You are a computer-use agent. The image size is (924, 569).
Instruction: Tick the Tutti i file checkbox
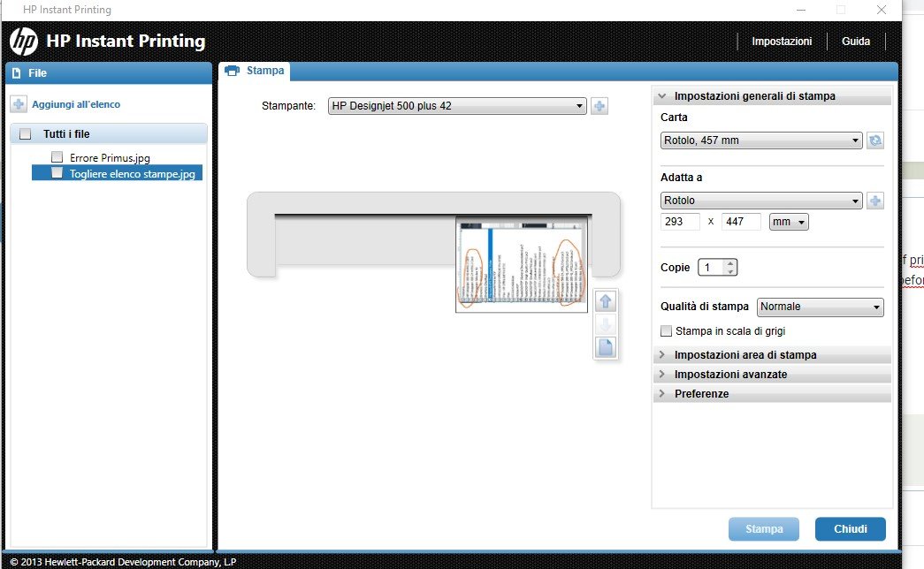(26, 133)
